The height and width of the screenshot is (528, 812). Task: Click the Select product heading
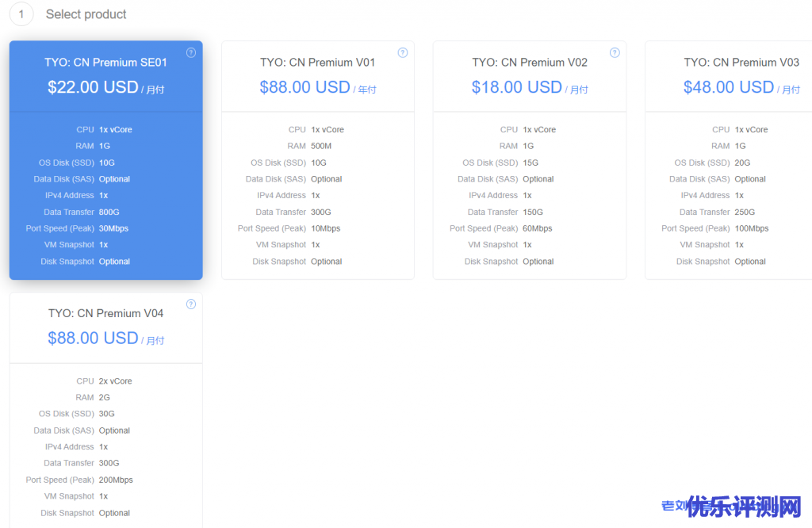coord(86,14)
